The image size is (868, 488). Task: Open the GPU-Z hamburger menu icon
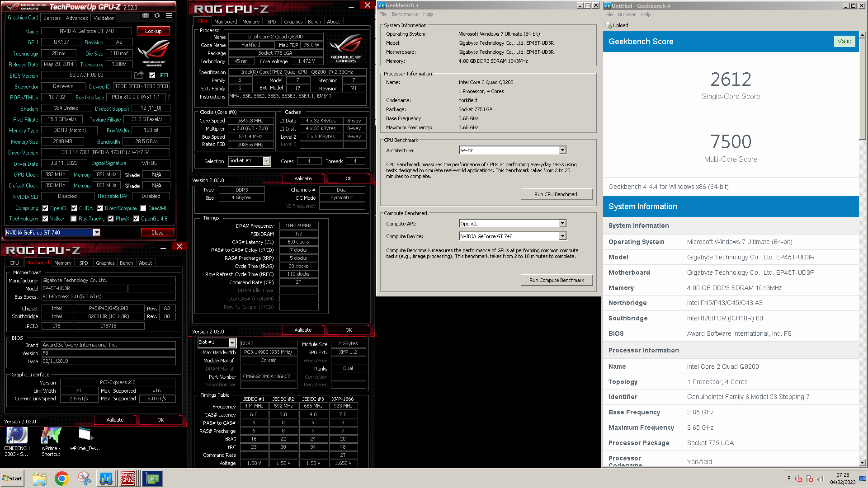click(169, 15)
